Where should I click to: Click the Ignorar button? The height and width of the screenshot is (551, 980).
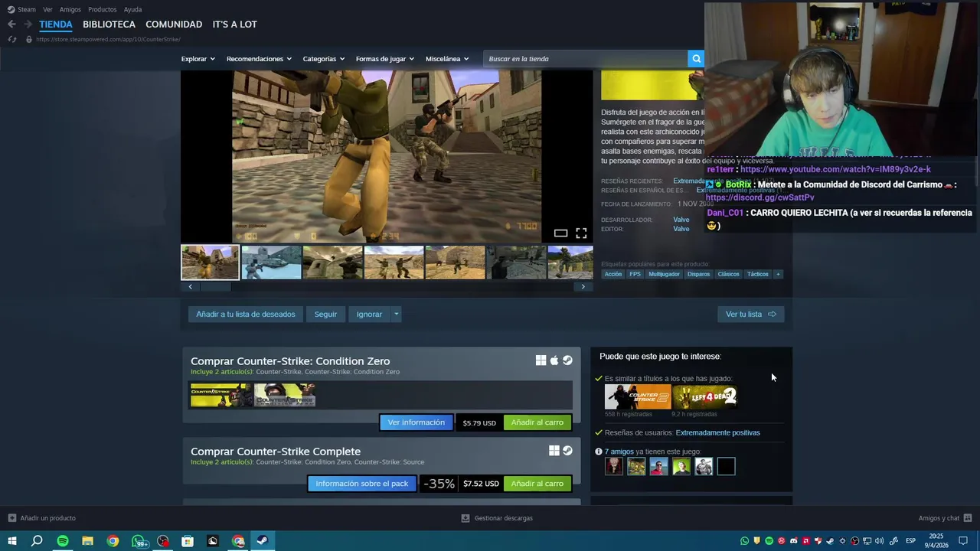point(369,314)
